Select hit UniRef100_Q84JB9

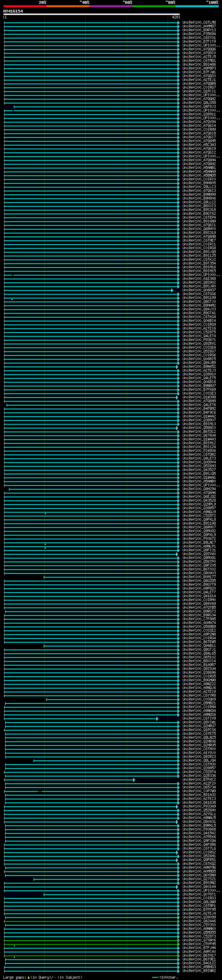(x=199, y=363)
